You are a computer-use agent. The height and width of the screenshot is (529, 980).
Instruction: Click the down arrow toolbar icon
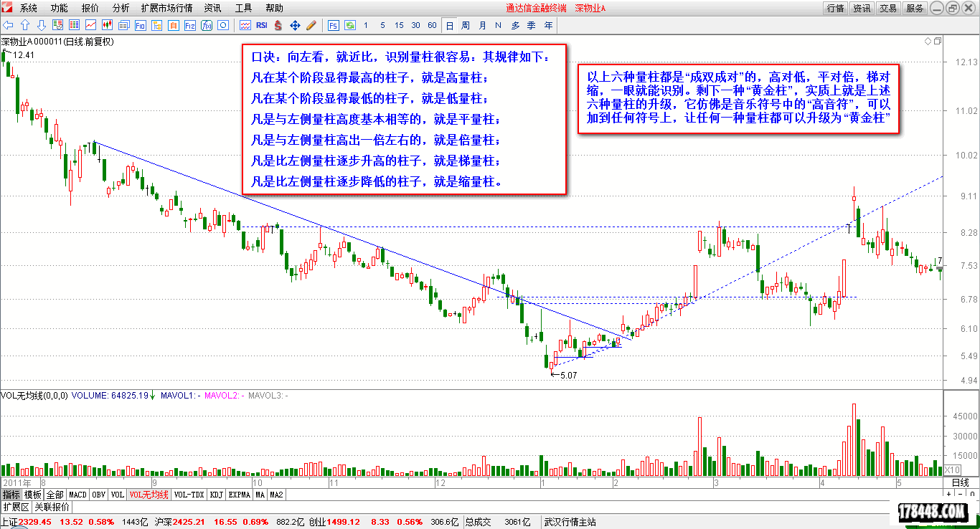tap(42, 25)
